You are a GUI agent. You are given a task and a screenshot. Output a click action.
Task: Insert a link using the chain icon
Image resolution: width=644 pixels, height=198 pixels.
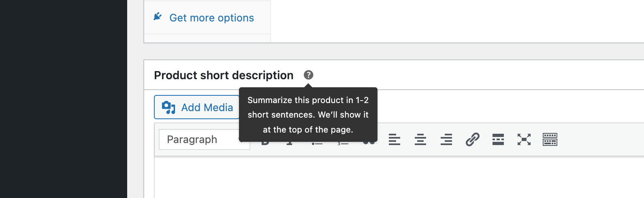coord(472,139)
